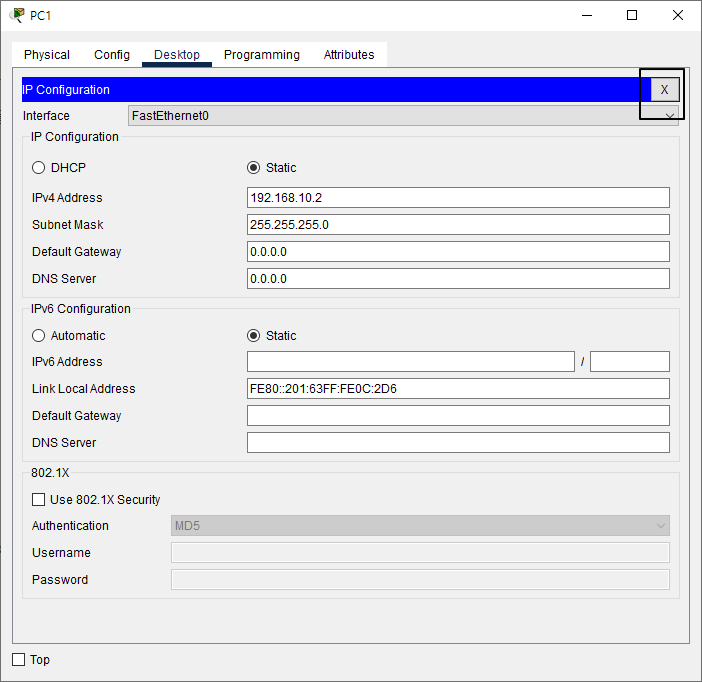Click the IPv4 Address field 192.168.10.2

pyautogui.click(x=458, y=197)
